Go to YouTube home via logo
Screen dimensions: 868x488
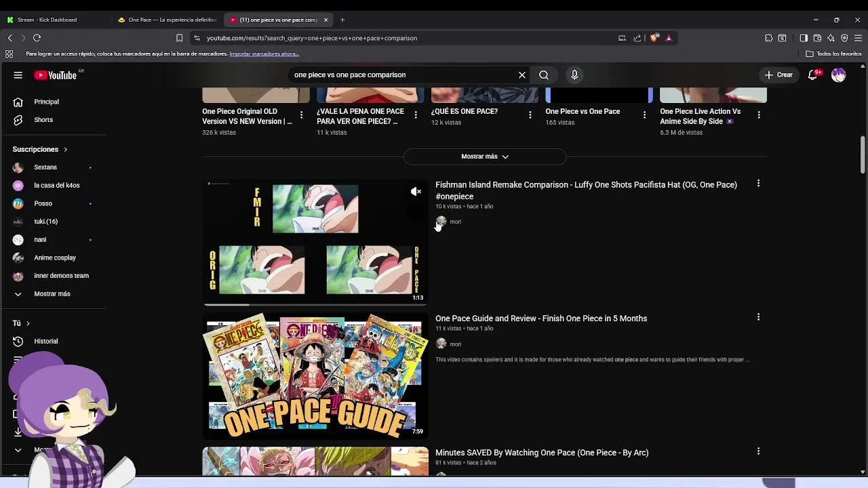click(56, 75)
